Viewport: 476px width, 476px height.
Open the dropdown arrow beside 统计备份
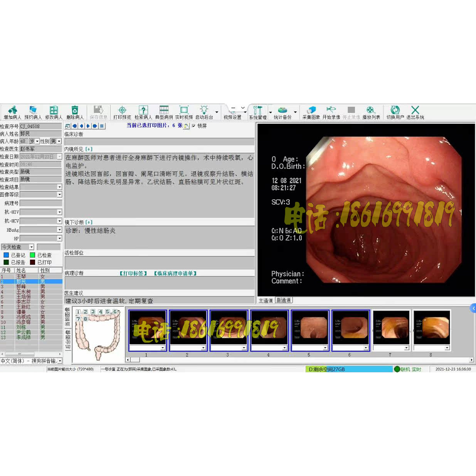tap(295, 113)
